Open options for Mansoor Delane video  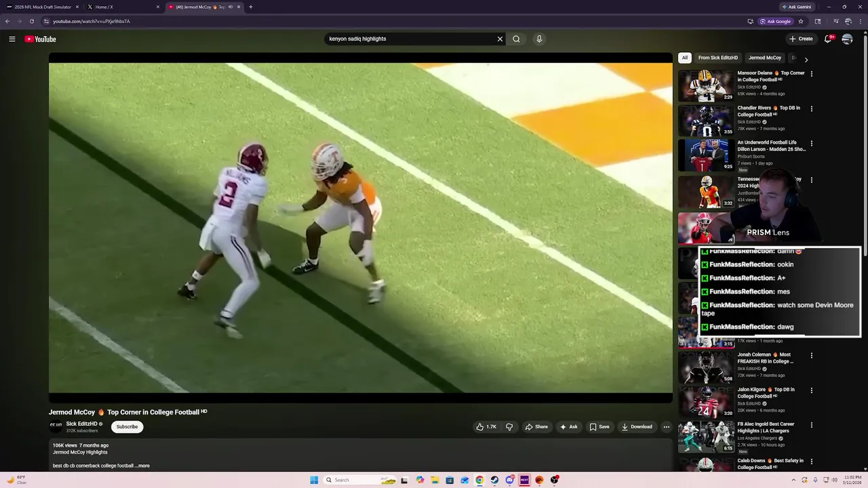[812, 74]
